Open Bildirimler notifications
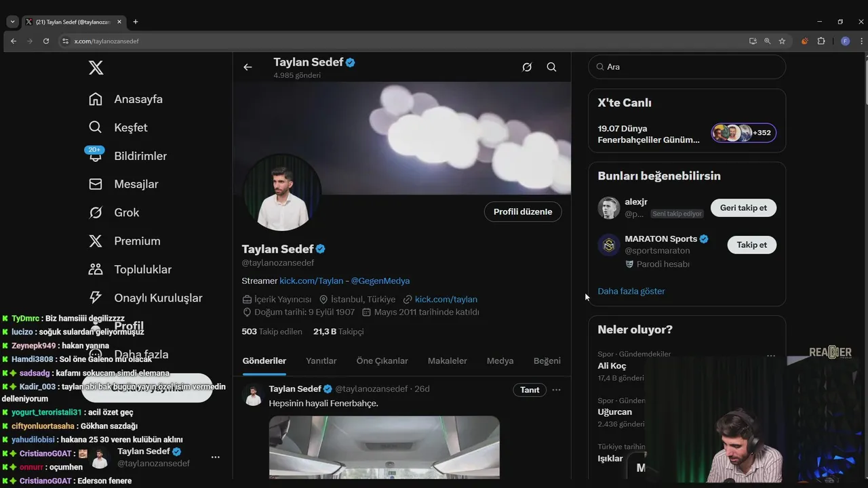 tap(127, 156)
